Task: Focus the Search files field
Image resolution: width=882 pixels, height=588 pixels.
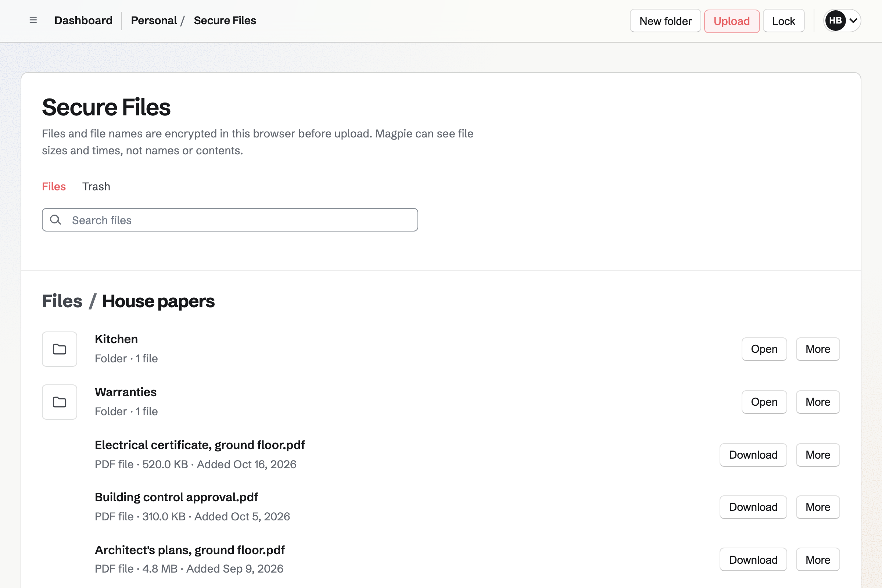Action: (x=230, y=220)
